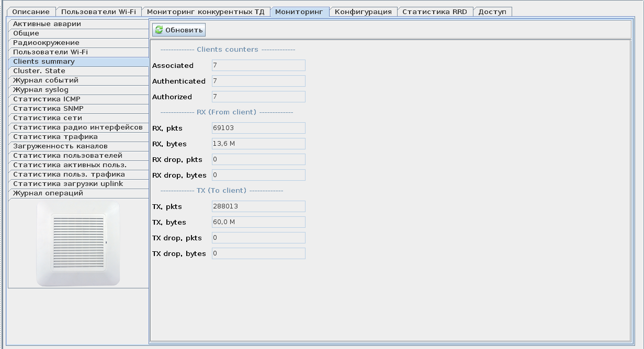The height and width of the screenshot is (349, 644).
Task: Click the Authorized value field
Action: 258,97
